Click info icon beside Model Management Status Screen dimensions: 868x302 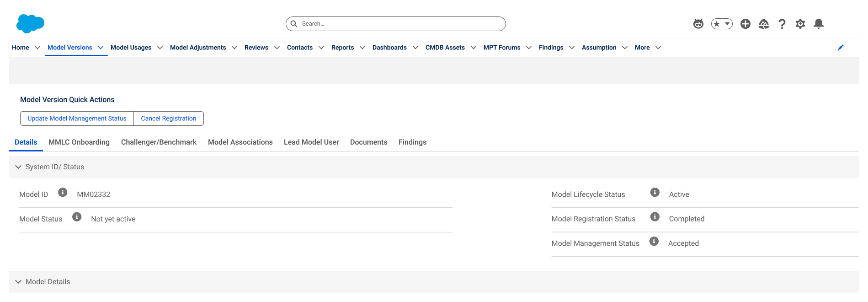click(x=654, y=241)
